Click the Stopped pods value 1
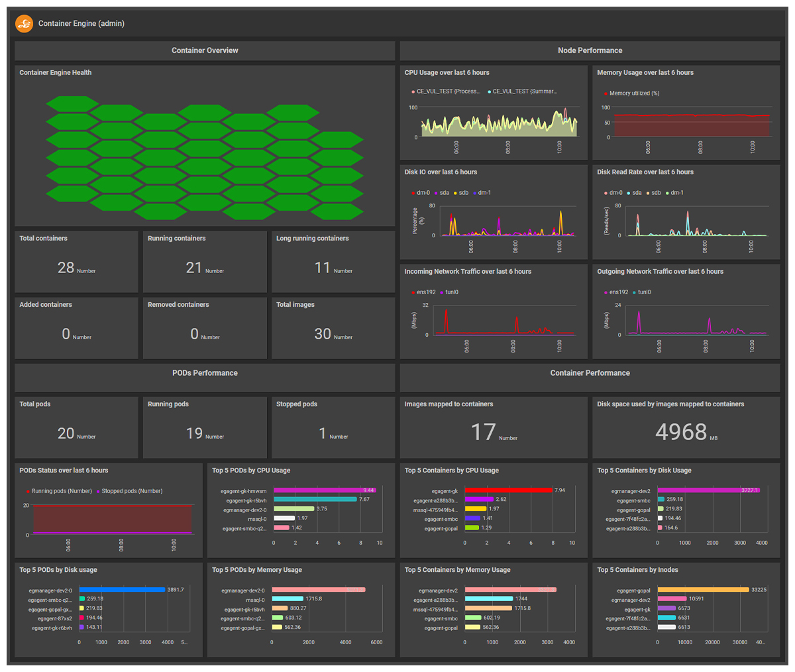 coord(323,433)
